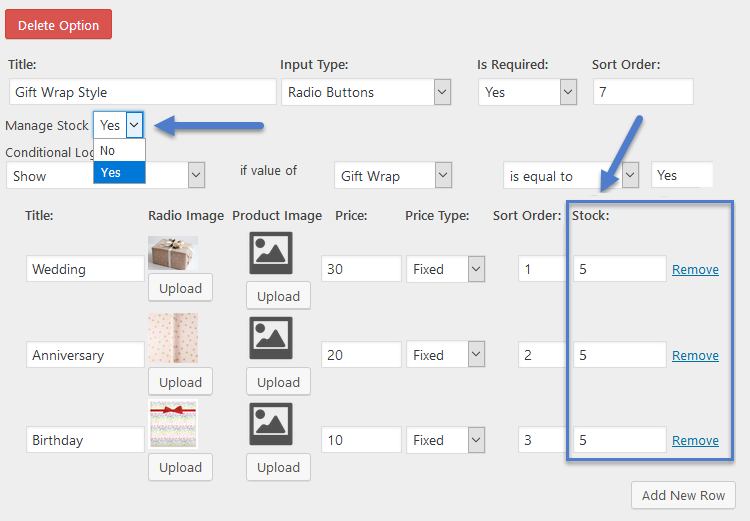Select the Anniversary polka dot radio image

173,338
